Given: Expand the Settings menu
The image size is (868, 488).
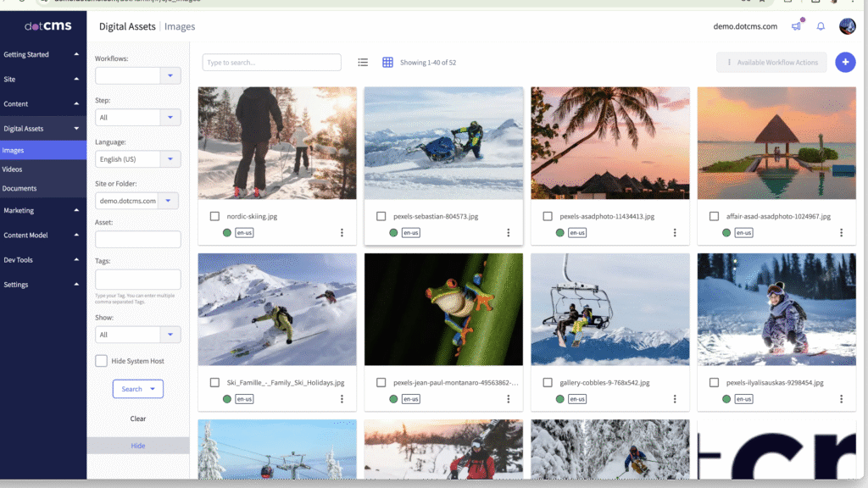Looking at the screenshot, I should pos(42,285).
